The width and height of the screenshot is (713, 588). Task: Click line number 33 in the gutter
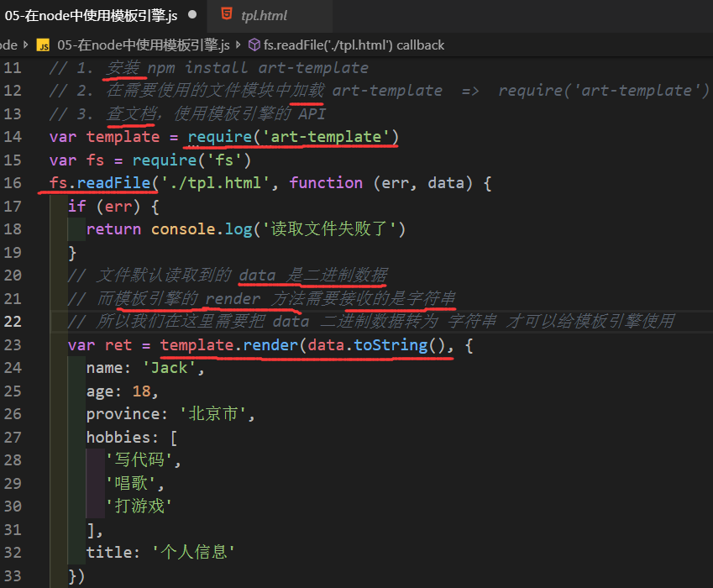[x=13, y=575]
